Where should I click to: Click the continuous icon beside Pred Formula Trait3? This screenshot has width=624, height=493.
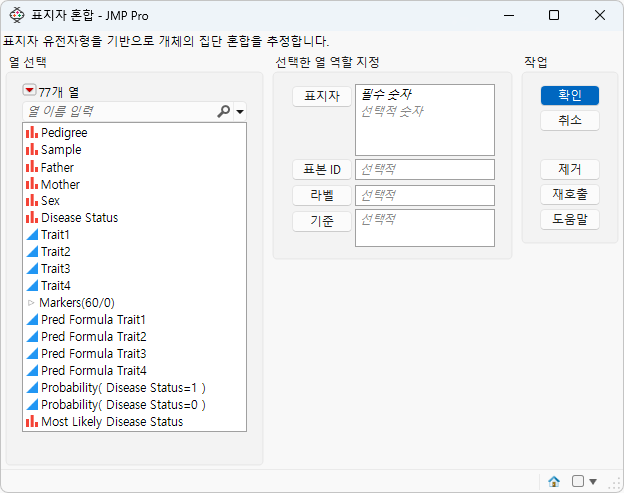[32, 354]
